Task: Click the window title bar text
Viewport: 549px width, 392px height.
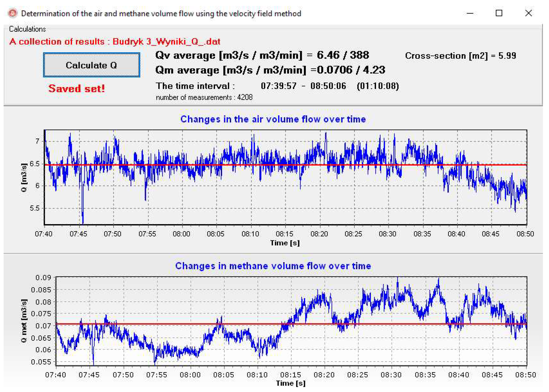Action: click(x=161, y=13)
